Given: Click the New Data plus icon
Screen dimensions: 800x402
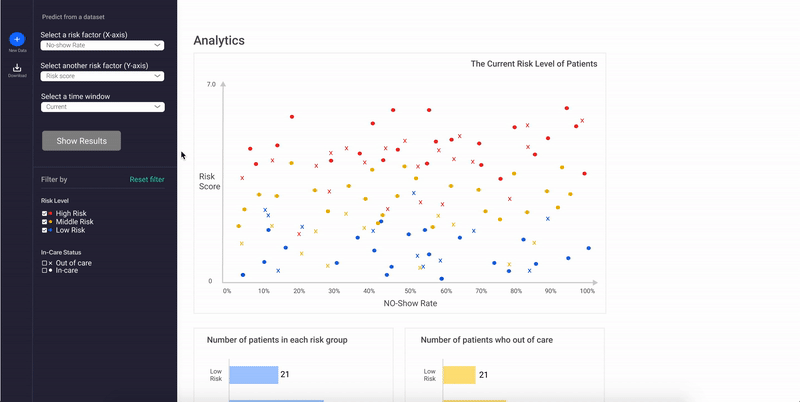Looking at the screenshot, I should click(x=17, y=38).
